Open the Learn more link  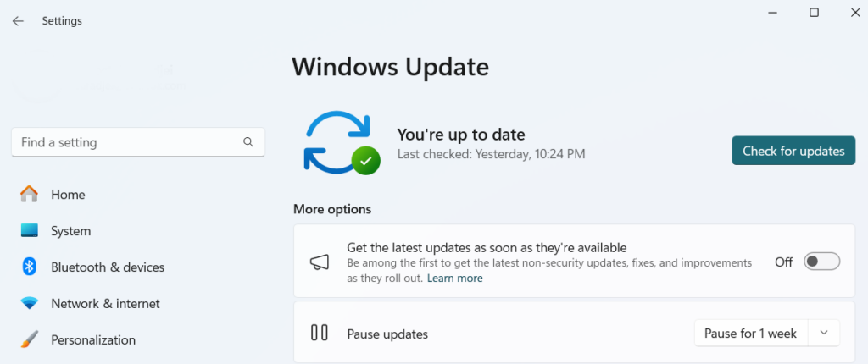(x=455, y=279)
